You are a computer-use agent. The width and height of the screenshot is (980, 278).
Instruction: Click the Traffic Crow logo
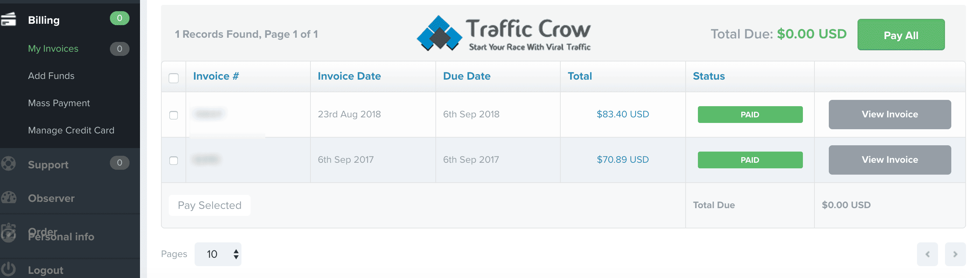pos(503,34)
